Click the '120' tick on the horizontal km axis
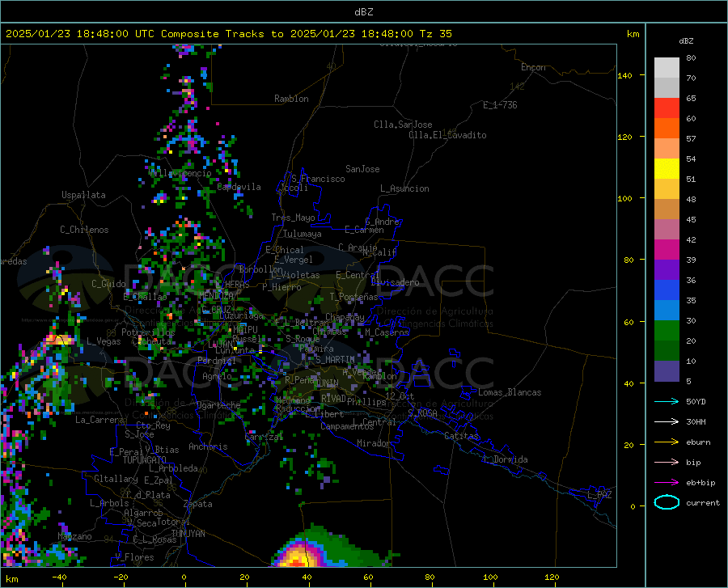The width and height of the screenshot is (728, 588). (x=552, y=577)
